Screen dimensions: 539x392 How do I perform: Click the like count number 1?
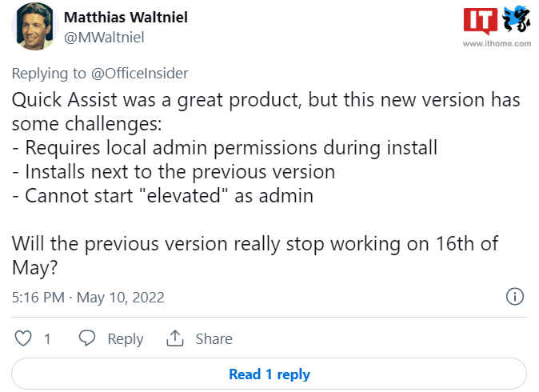point(47,339)
